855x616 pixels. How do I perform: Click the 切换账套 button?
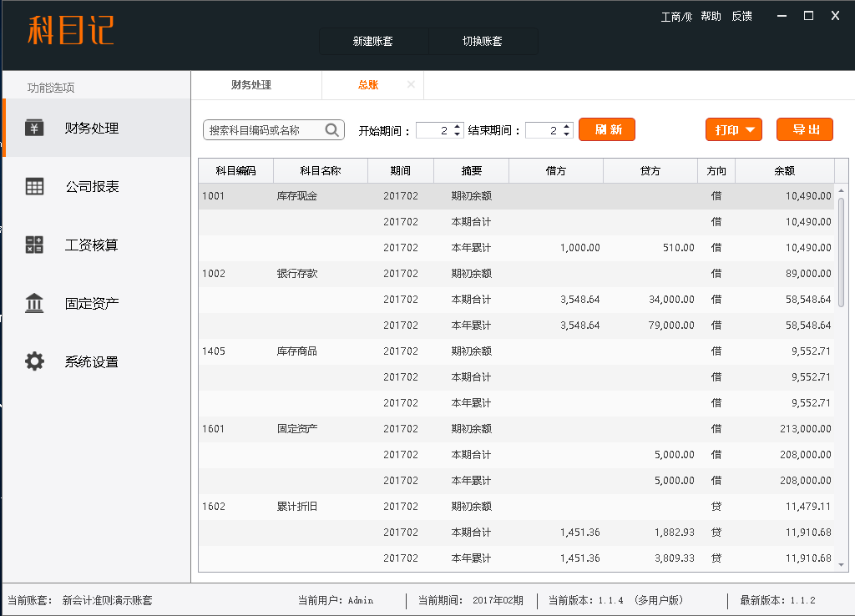(483, 41)
